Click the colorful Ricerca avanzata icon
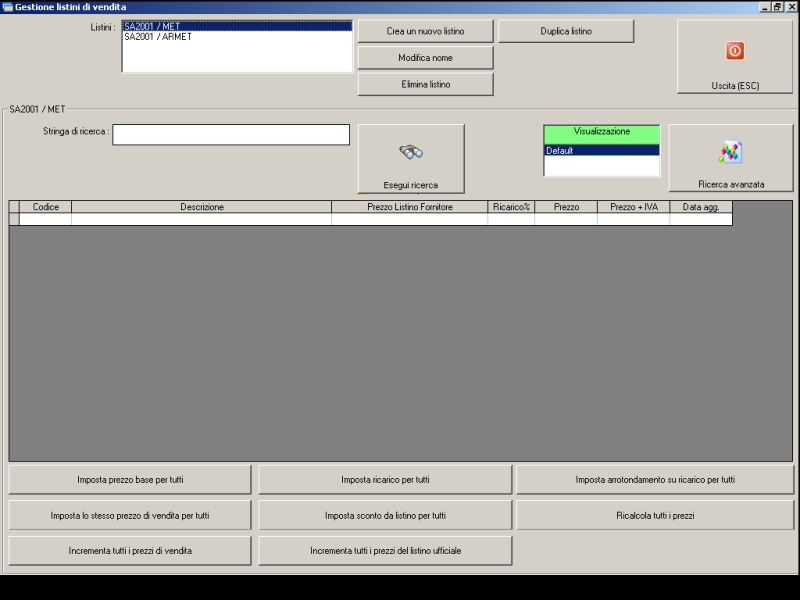Image resolution: width=800 pixels, height=600 pixels. click(x=731, y=153)
